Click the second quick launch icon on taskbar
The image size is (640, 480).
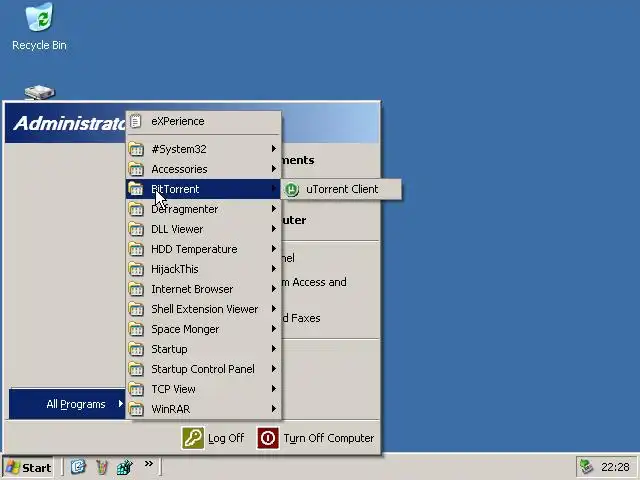(x=102, y=467)
